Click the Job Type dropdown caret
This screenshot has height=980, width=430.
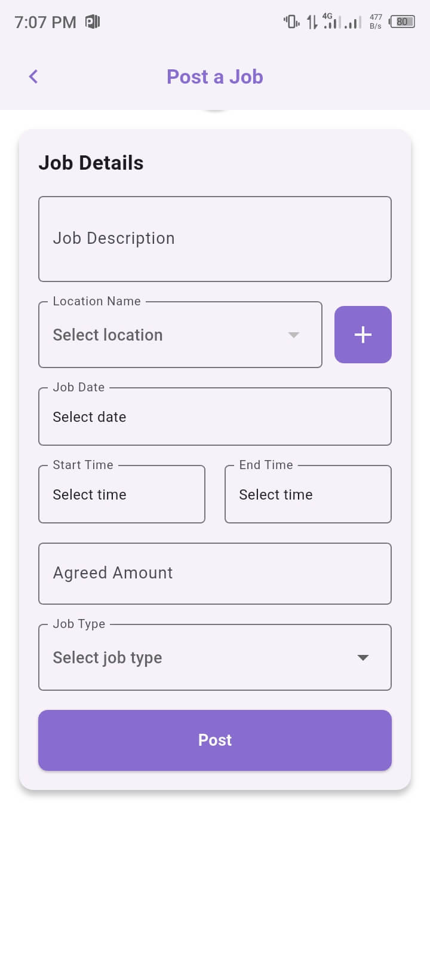tap(363, 657)
